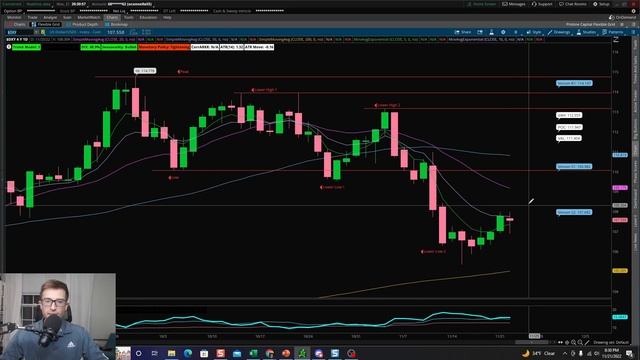Open Microsoft Edge from the taskbar
Screen dimensions: 640x360
188,353
